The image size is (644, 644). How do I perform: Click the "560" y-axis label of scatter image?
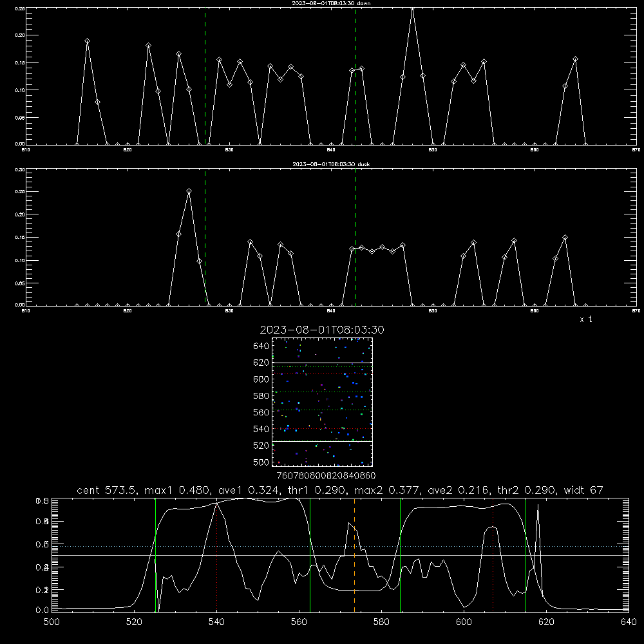point(261,412)
